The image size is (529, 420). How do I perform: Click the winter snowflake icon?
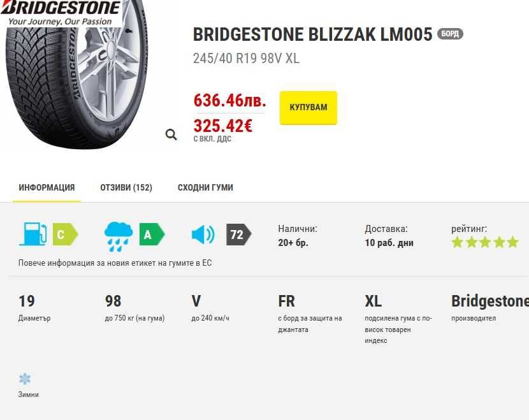tap(25, 379)
